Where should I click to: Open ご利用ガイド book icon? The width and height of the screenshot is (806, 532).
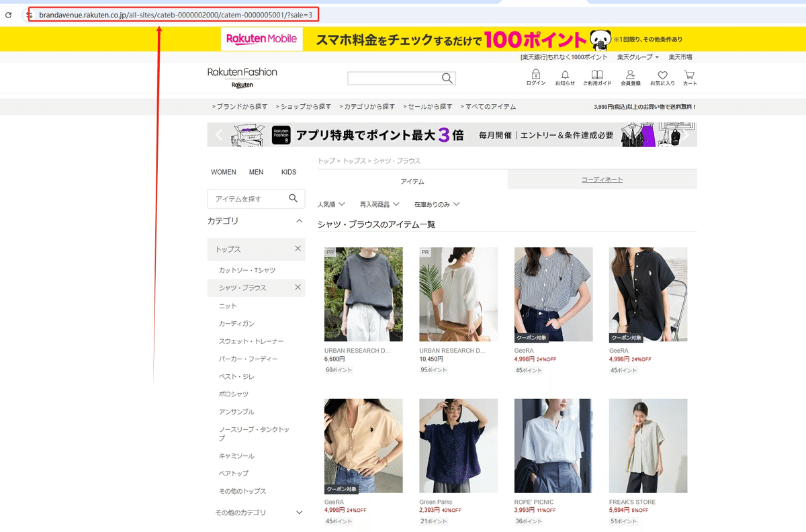[x=597, y=78]
